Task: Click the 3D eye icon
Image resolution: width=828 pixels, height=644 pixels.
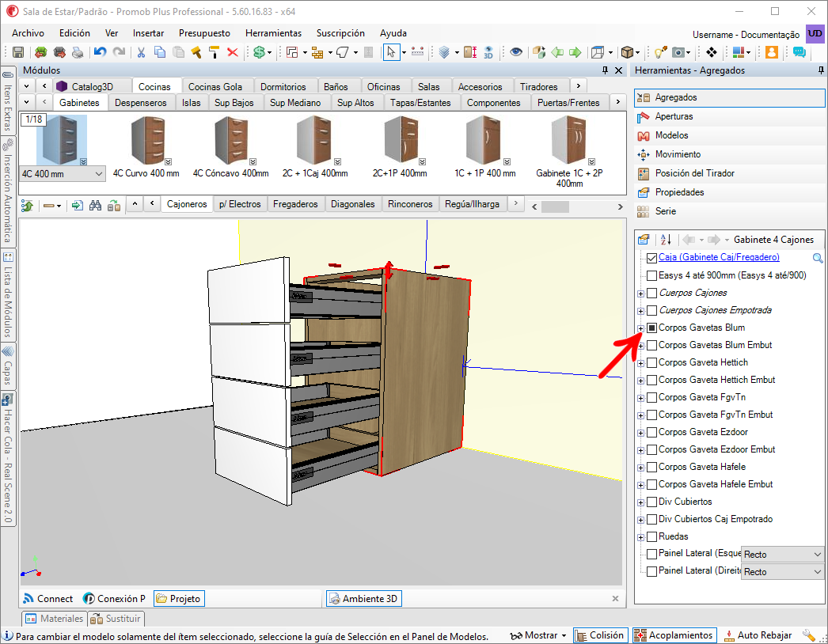Action: point(488,52)
